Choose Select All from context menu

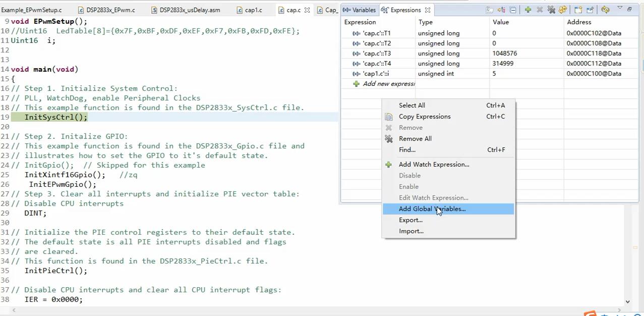tap(449, 106)
